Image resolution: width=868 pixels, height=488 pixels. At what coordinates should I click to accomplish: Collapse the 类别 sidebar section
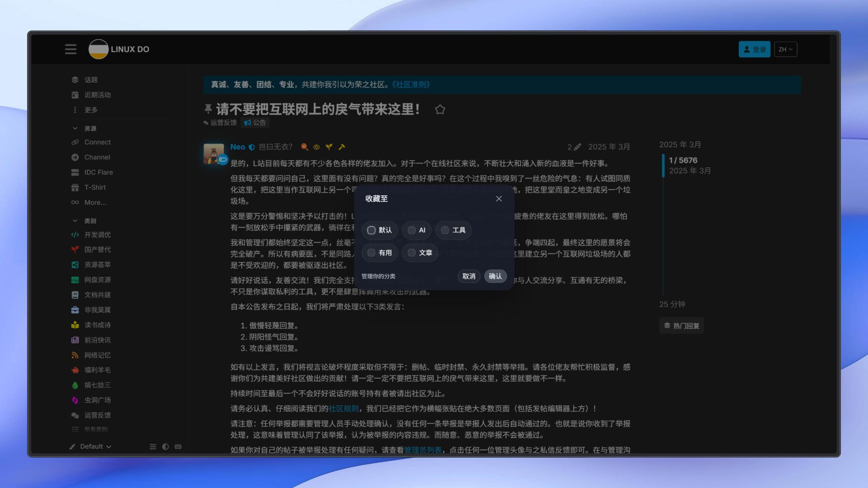[84, 221]
